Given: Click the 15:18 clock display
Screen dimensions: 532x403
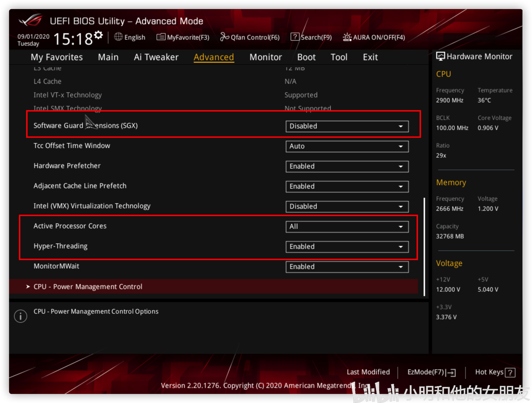Looking at the screenshot, I should click(73, 39).
